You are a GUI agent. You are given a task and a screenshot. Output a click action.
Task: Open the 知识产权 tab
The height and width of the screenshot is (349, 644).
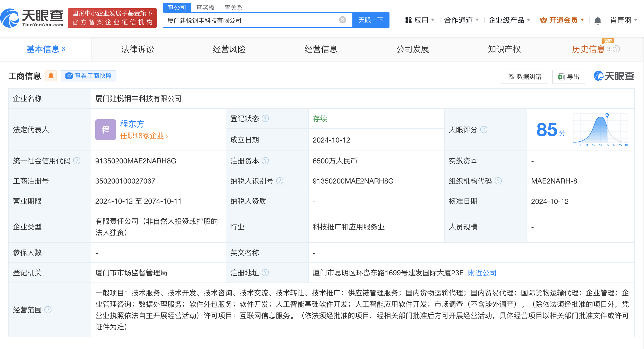pyautogui.click(x=504, y=49)
